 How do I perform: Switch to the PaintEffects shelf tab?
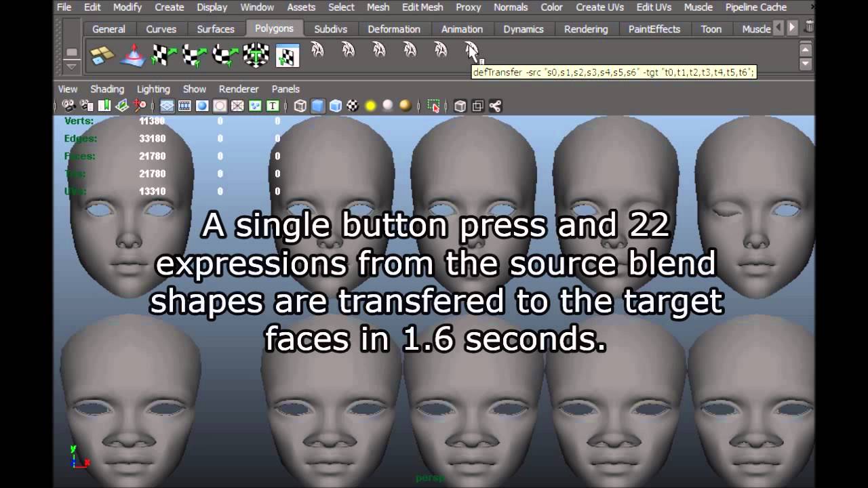click(654, 29)
